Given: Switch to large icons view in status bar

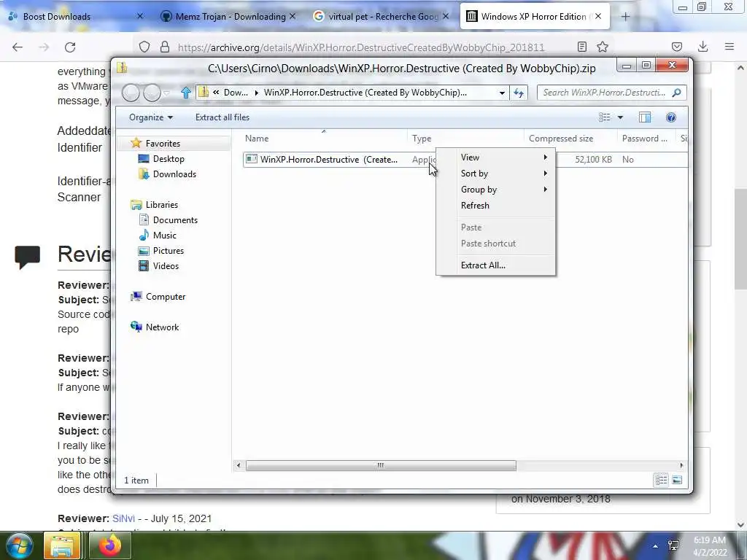Looking at the screenshot, I should [677, 480].
